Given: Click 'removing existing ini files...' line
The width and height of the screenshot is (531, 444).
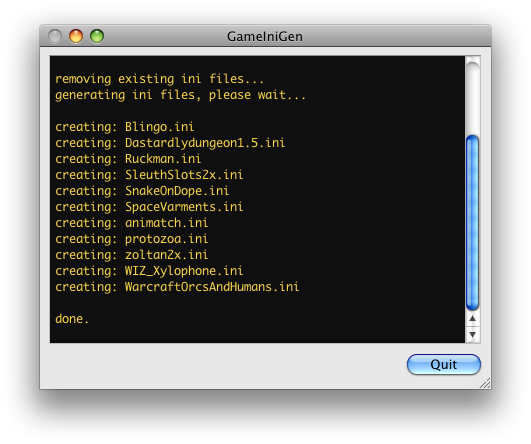Looking at the screenshot, I should (x=160, y=79).
